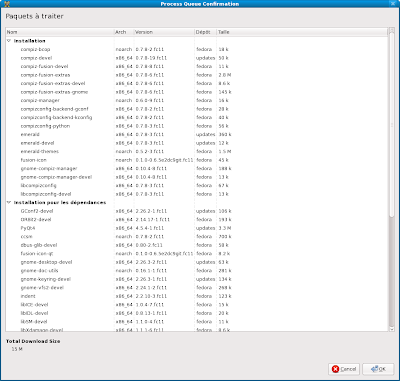Select the compiz-fusion-extras 2.0 M row

pyautogui.click(x=197, y=75)
